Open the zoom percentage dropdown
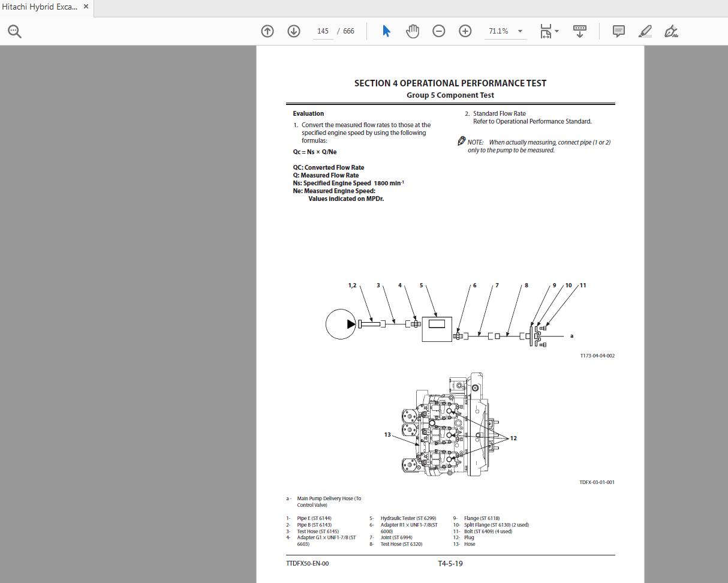Screen dimensions: 728x583 pos(519,31)
